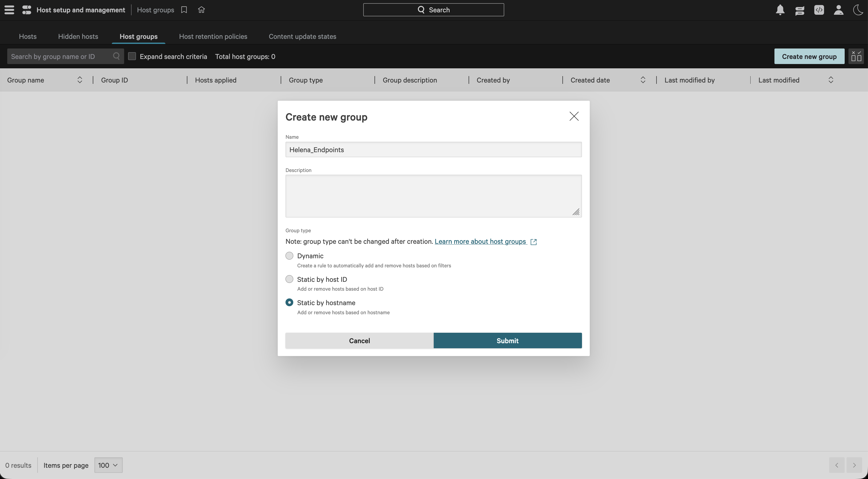Sort by Created date column
The height and width of the screenshot is (479, 868).
click(643, 80)
